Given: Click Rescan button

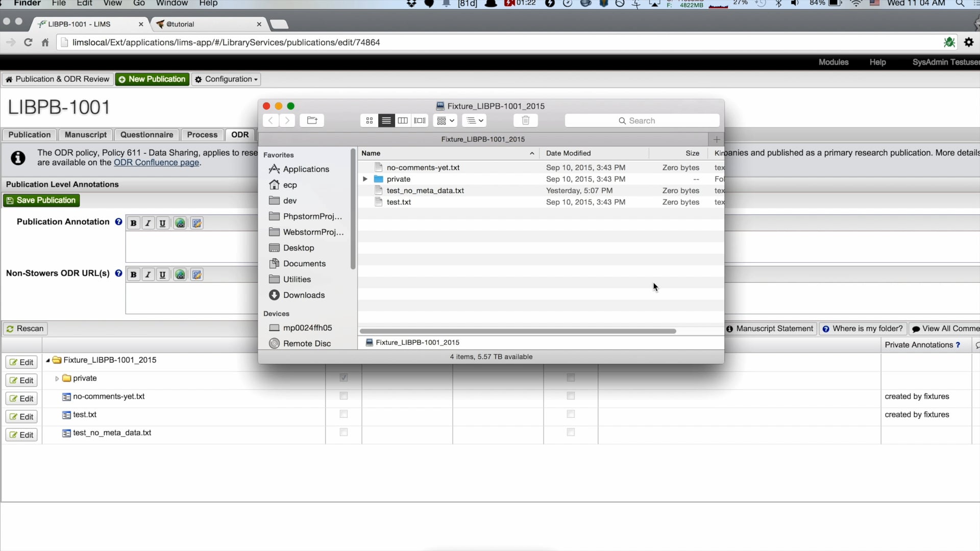Looking at the screenshot, I should click(25, 329).
